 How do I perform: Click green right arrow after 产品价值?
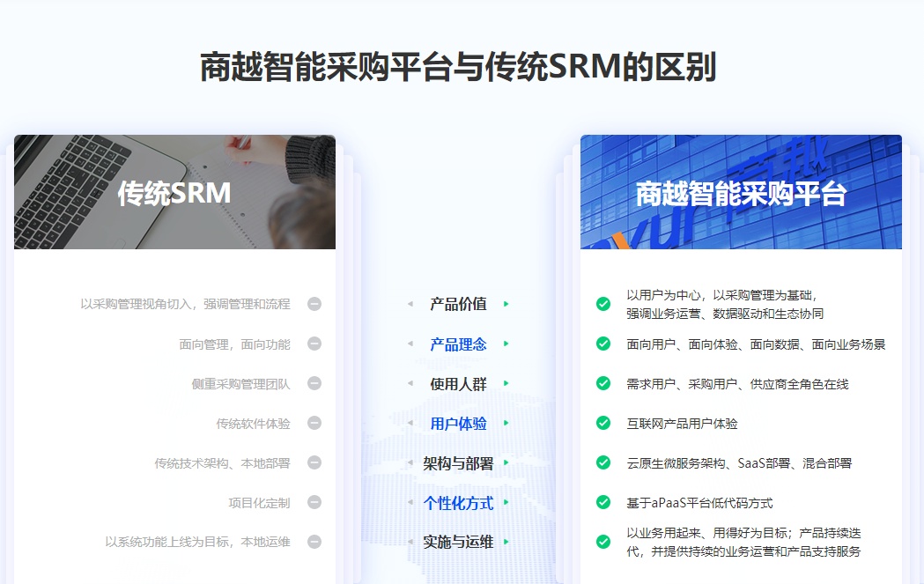point(506,304)
